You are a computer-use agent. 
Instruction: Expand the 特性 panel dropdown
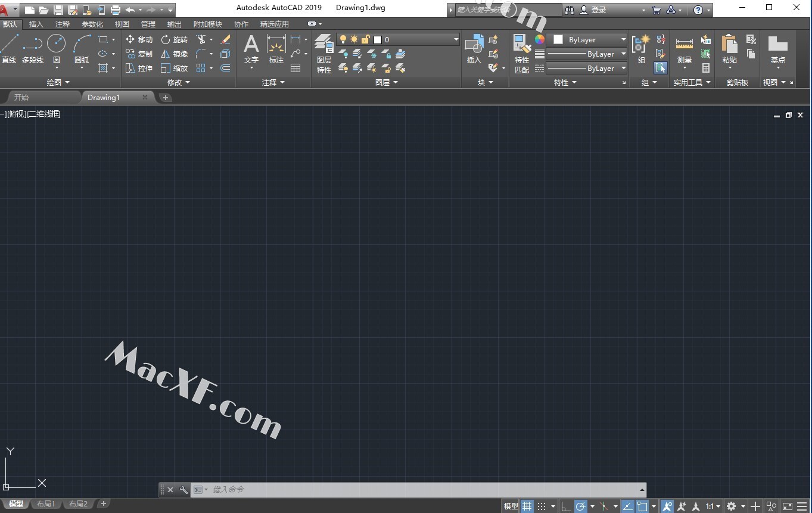pyautogui.click(x=565, y=82)
